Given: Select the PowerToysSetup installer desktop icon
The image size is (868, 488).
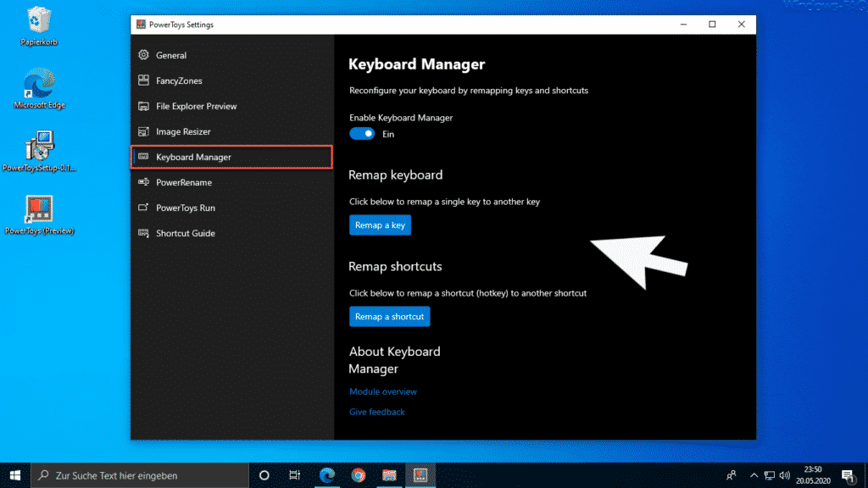Looking at the screenshot, I should [x=39, y=152].
